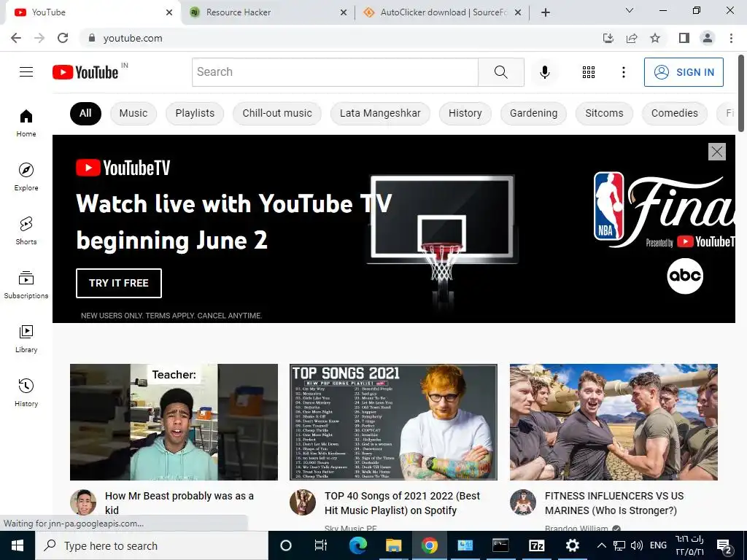Click the share page icon
Screen dimensions: 747x560
[632, 38]
